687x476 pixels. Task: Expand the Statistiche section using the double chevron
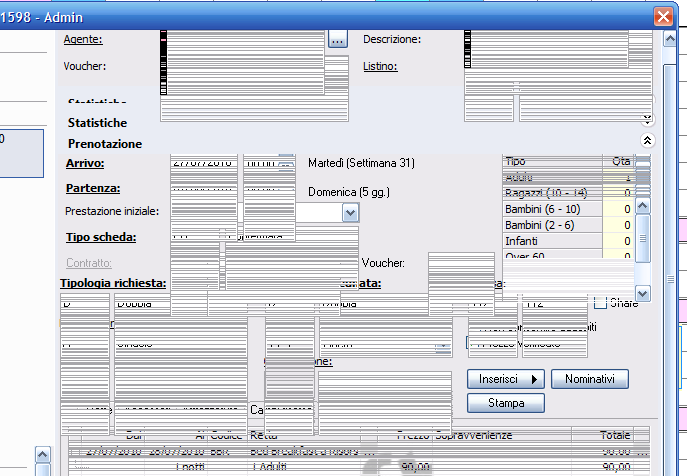coord(648,118)
